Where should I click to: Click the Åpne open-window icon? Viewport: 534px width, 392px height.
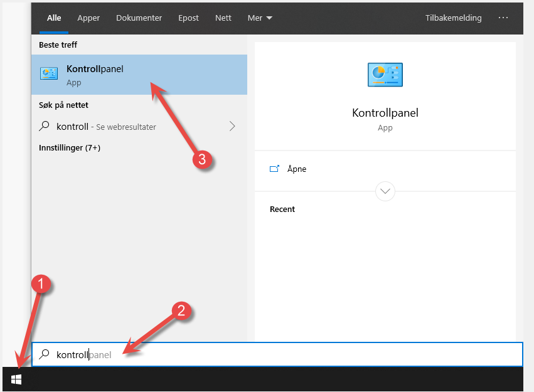(x=274, y=169)
